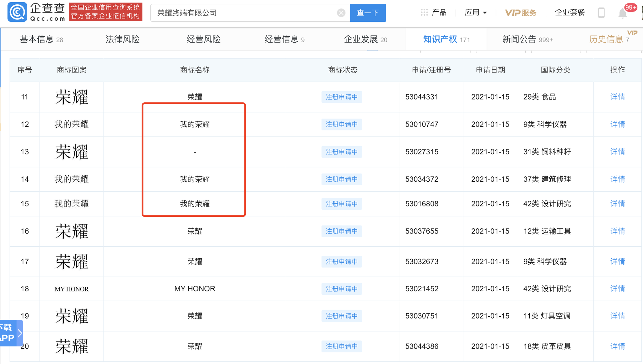
Task: Click 我的荣耀 name in row 14
Action: tap(195, 179)
